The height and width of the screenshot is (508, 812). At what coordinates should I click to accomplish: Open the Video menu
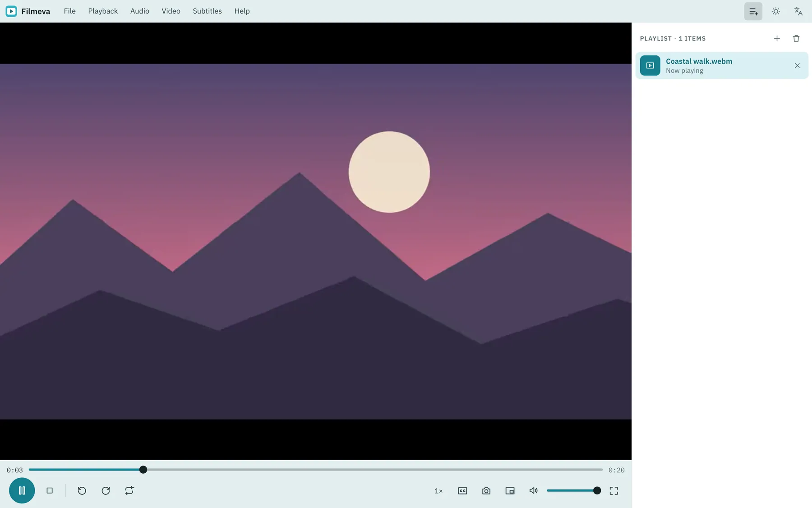pyautogui.click(x=171, y=11)
